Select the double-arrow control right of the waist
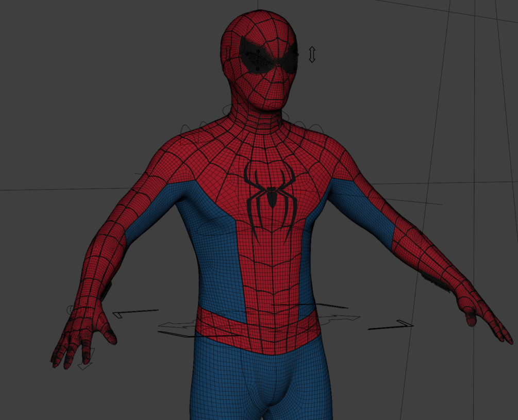The width and height of the screenshot is (518, 420). [x=339, y=318]
